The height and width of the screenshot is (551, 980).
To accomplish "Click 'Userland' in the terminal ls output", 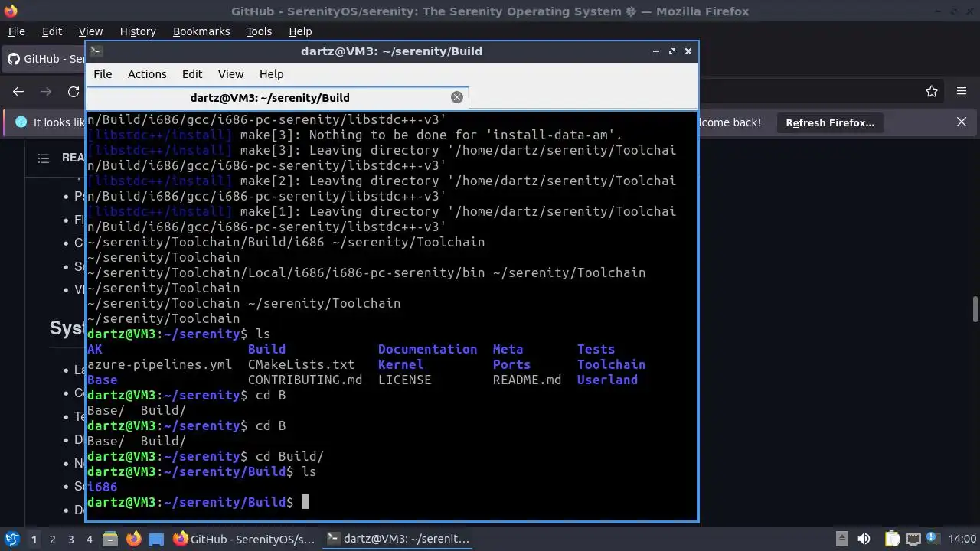I will pos(607,380).
